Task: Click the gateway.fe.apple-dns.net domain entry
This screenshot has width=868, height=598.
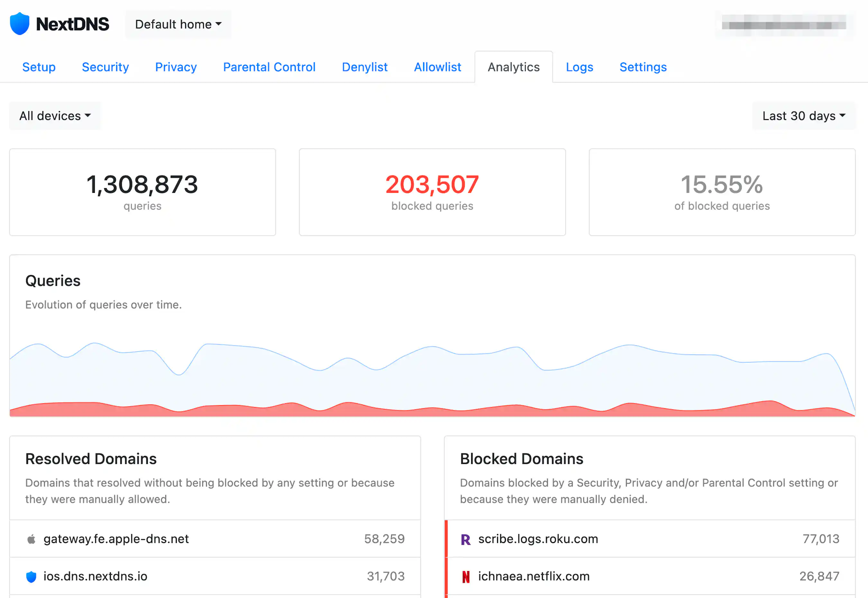Action: coord(116,539)
